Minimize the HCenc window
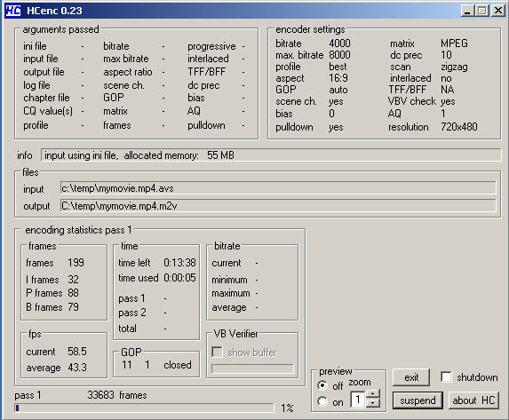The width and height of the screenshot is (509, 420). click(x=467, y=11)
